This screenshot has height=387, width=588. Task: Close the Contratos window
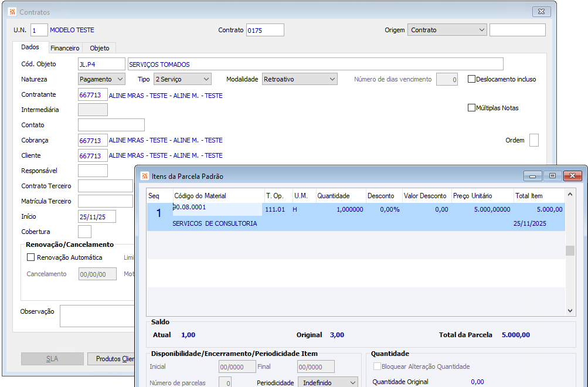pos(541,12)
